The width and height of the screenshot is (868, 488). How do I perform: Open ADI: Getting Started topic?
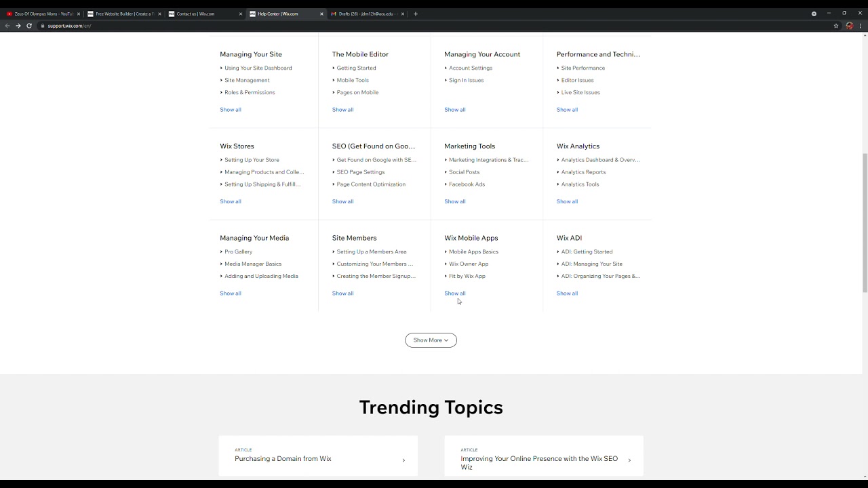point(587,251)
